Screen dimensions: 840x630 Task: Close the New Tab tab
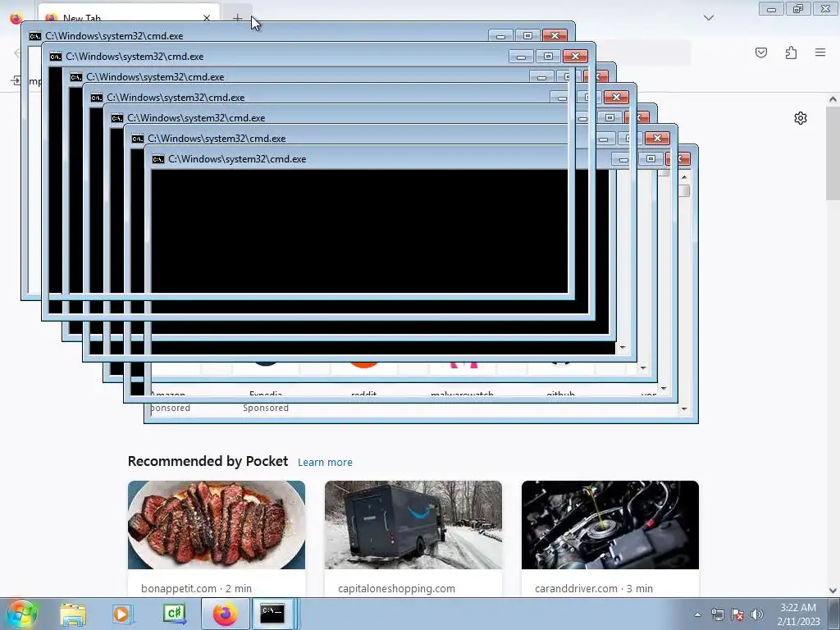[207, 18]
